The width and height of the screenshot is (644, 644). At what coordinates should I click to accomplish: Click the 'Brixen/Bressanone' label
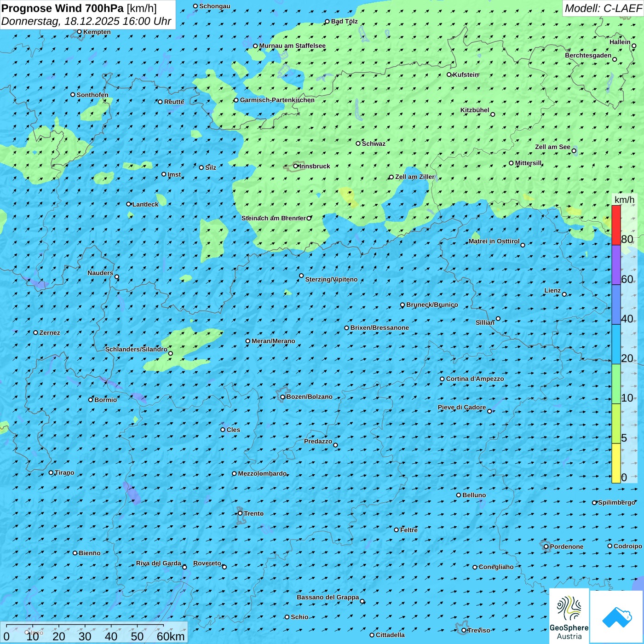click(379, 328)
